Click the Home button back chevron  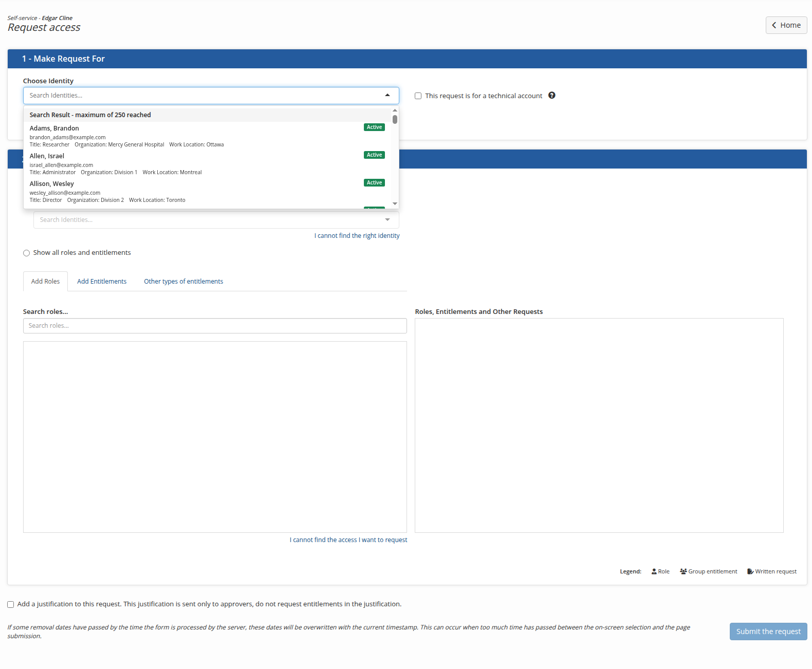[x=774, y=25]
